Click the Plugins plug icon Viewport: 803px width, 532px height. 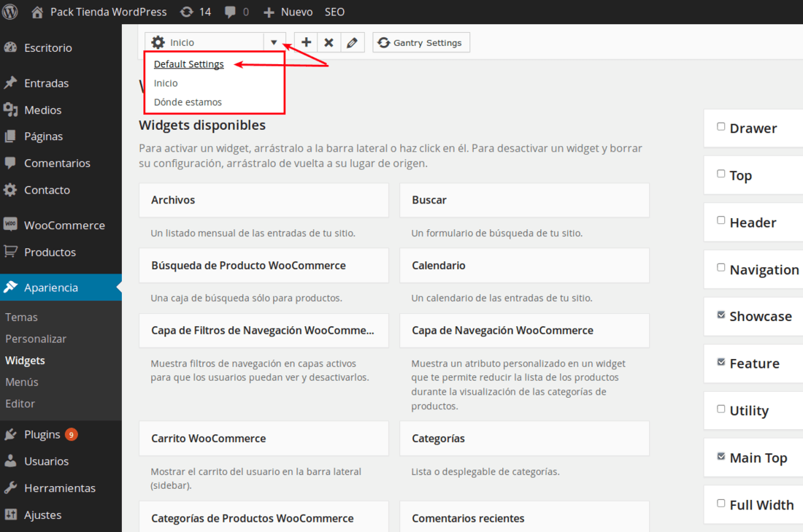point(10,435)
